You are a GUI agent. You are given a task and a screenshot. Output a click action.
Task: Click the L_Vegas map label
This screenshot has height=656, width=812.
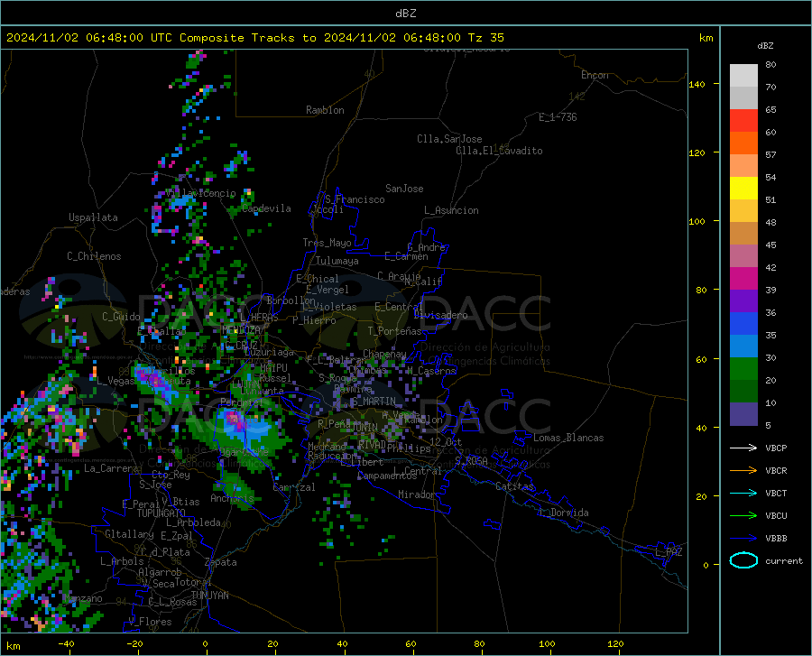coord(115,381)
